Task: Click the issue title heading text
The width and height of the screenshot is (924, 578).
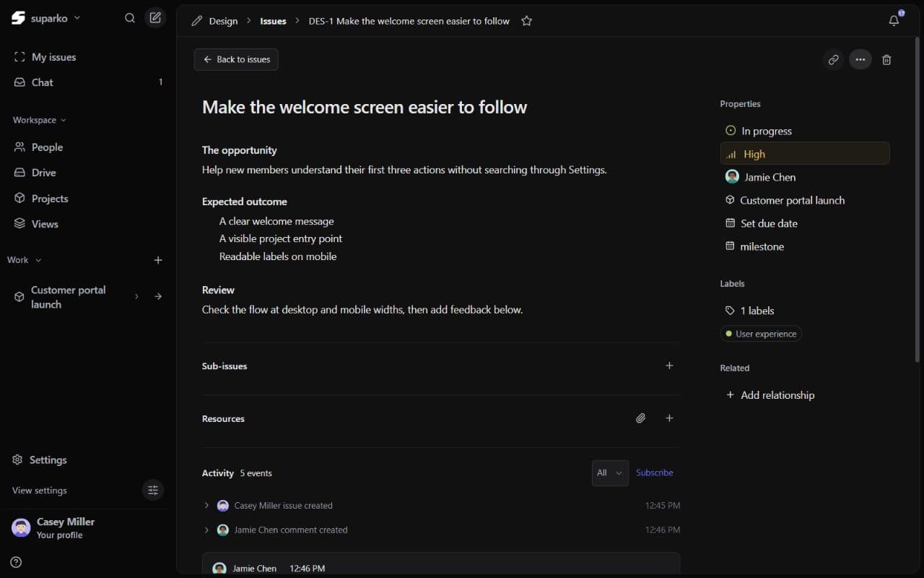Action: 365,107
